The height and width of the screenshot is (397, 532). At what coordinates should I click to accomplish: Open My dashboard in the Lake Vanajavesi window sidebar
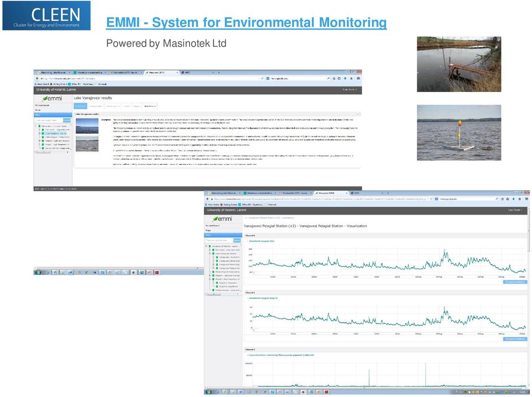click(x=42, y=105)
